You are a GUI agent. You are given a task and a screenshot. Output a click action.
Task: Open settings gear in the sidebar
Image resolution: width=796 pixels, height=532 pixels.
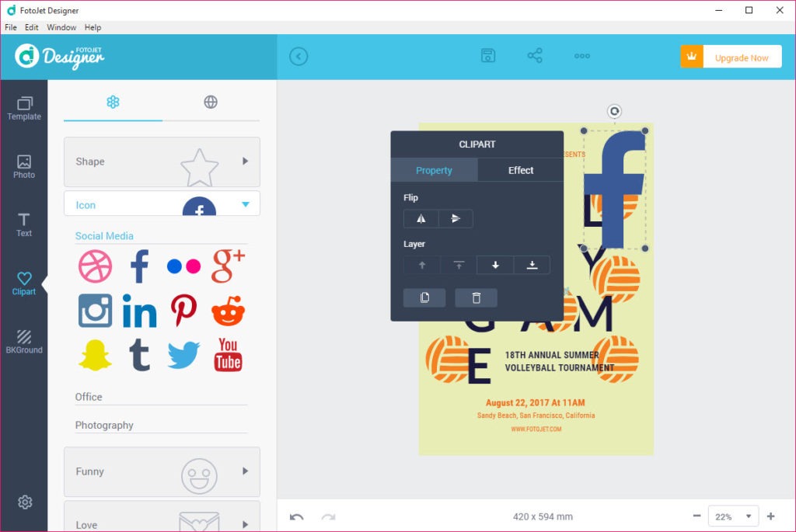click(x=25, y=502)
